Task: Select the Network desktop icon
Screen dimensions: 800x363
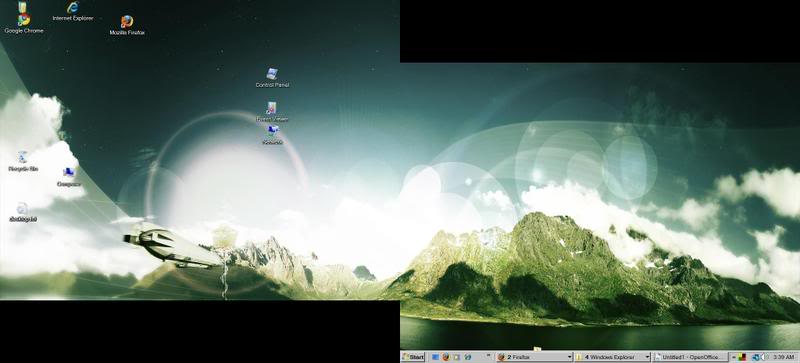Action: (272, 135)
